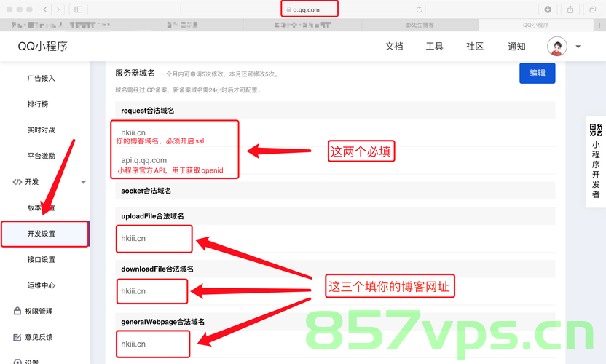The image size is (606, 364).
Task: Open 通知 in the top navigation
Action: [516, 47]
